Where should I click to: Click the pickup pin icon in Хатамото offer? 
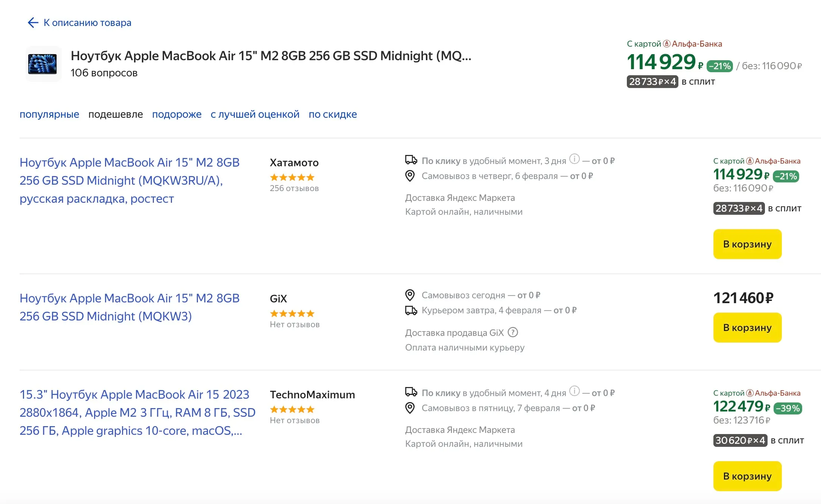pyautogui.click(x=410, y=176)
